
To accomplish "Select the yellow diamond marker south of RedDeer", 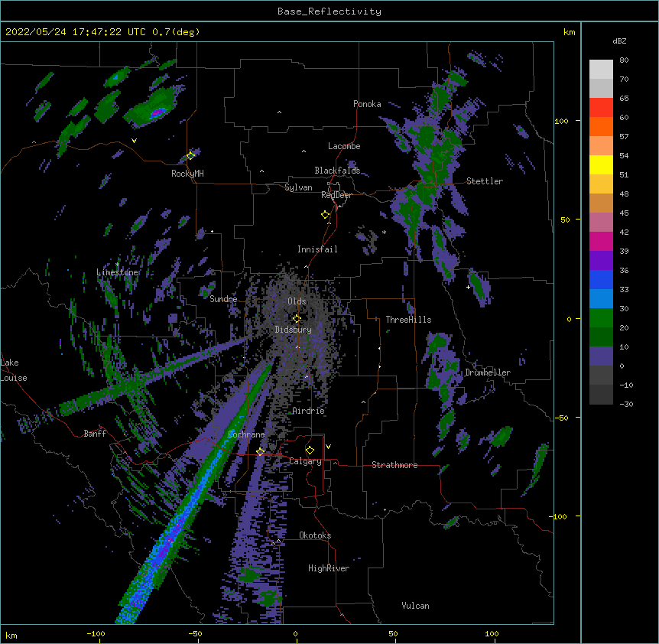I will (x=325, y=215).
